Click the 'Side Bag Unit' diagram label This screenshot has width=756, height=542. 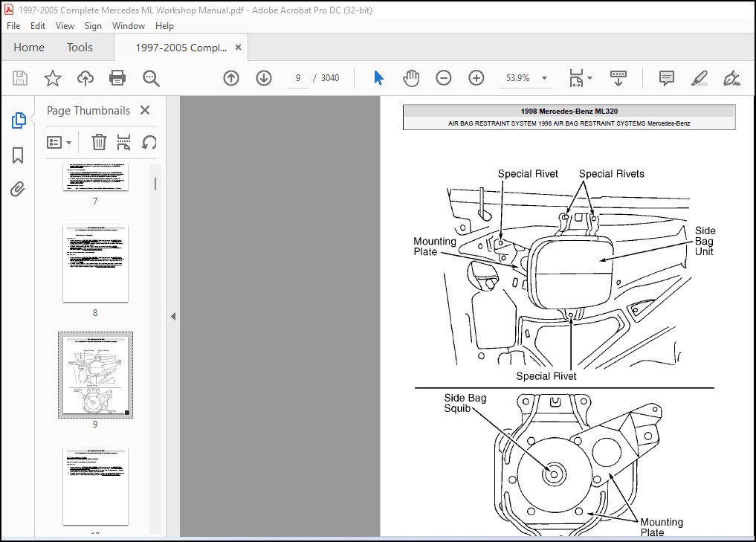point(705,241)
